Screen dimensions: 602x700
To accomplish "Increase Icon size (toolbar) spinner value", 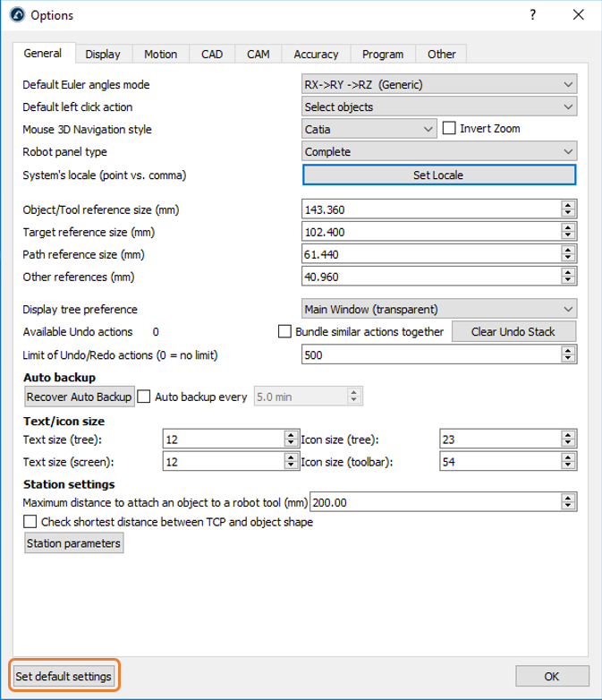I will pos(568,458).
